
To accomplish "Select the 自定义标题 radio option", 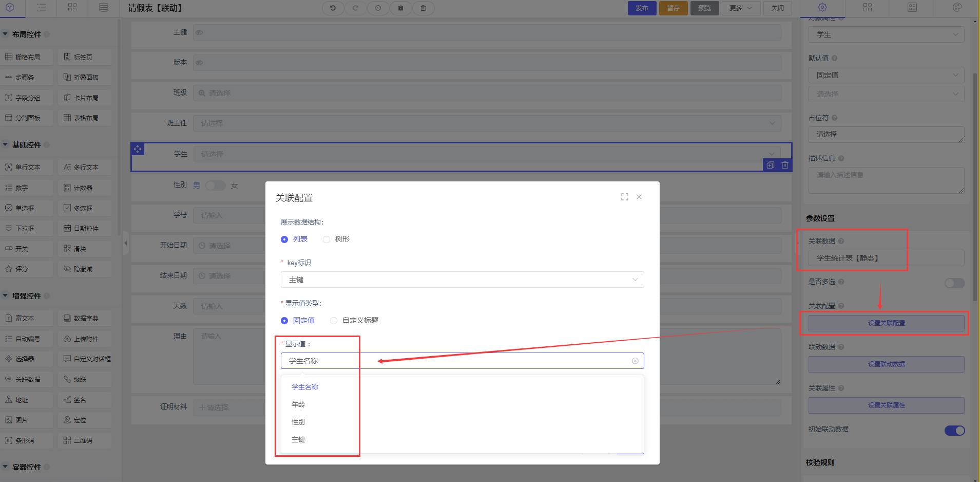I will click(334, 321).
